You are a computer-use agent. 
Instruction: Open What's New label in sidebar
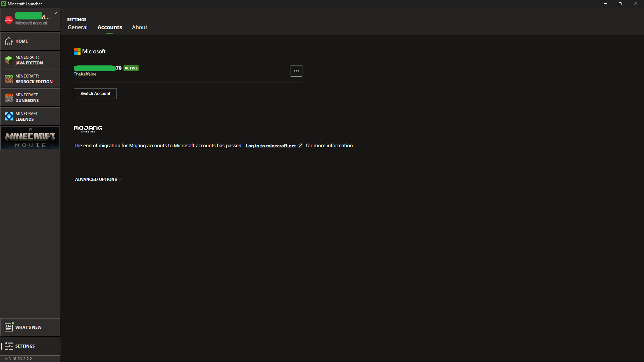point(29,327)
